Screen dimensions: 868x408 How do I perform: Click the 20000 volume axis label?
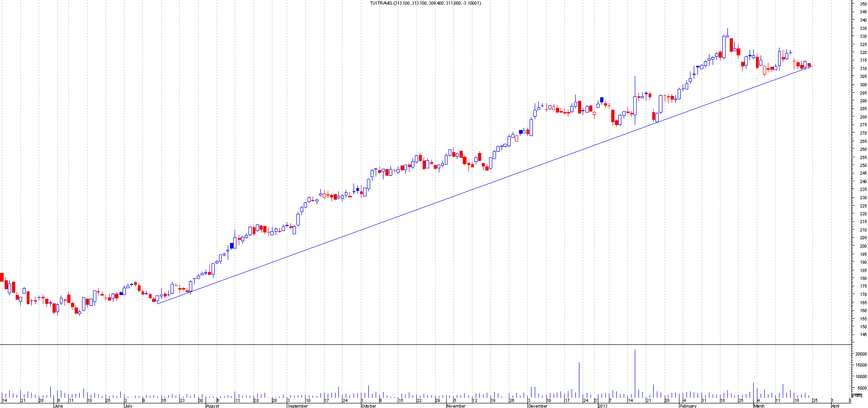pyautogui.click(x=861, y=354)
